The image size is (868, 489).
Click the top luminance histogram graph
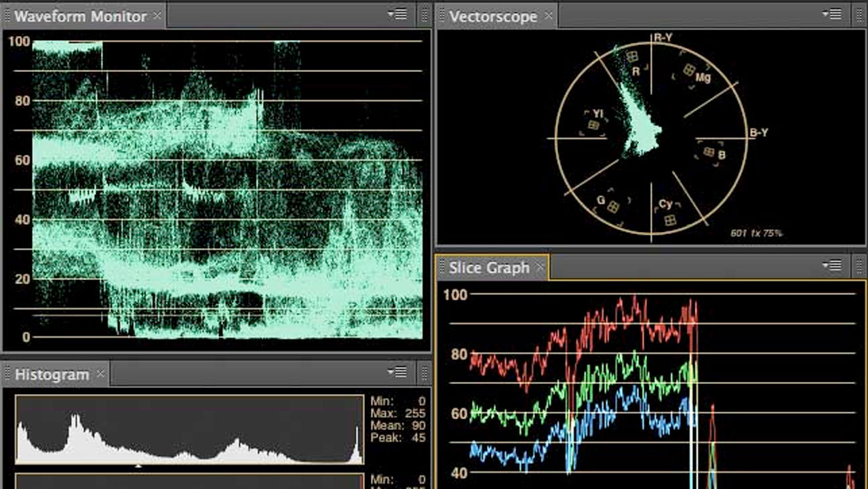click(189, 430)
